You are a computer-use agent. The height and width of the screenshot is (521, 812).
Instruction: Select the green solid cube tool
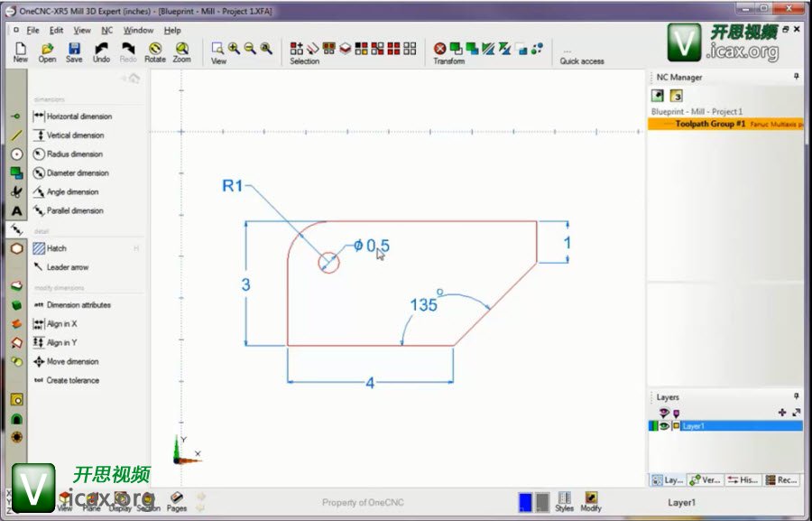click(16, 305)
